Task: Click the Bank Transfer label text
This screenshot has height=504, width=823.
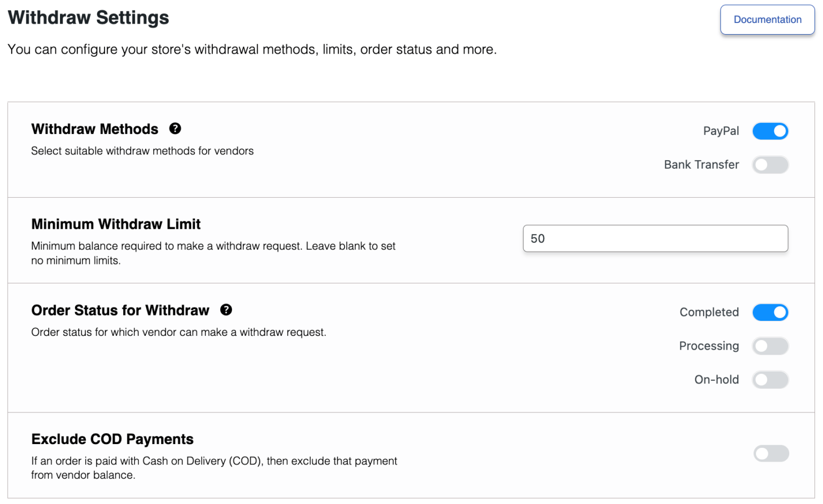Action: (701, 164)
